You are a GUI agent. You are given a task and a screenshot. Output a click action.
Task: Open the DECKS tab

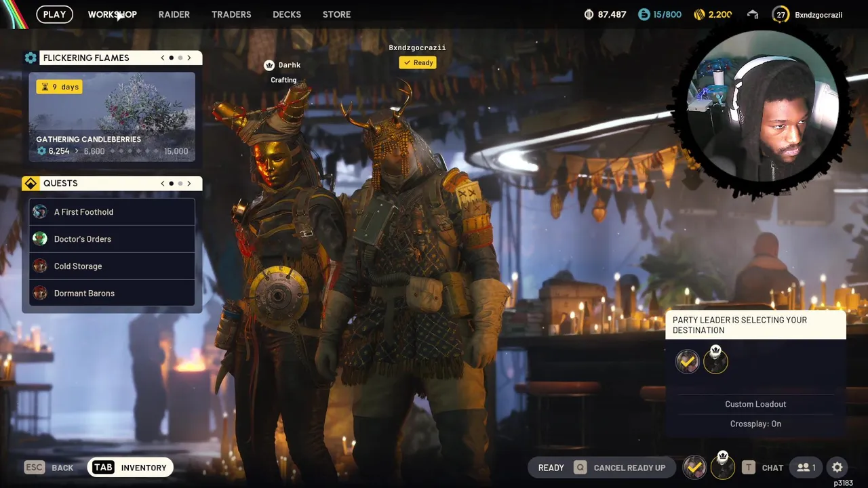[x=287, y=14]
